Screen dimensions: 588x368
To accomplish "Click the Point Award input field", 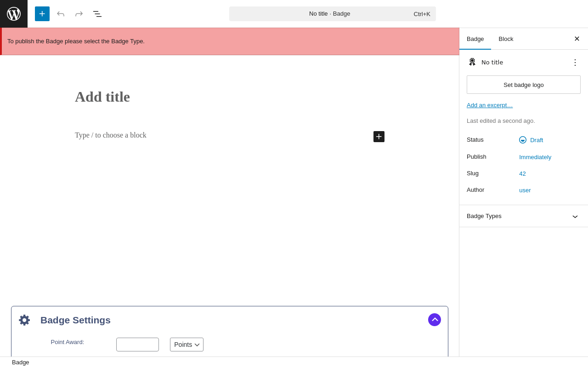I will coord(137,345).
